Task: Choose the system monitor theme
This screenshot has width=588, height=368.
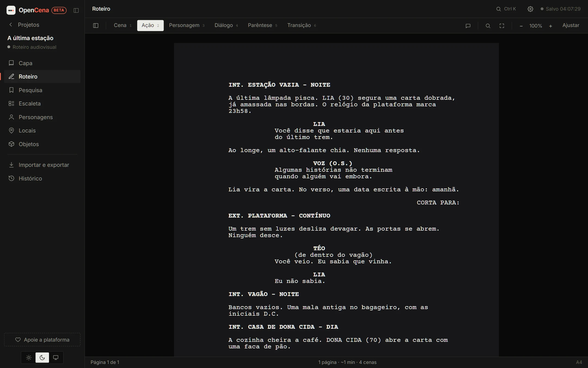Action: pos(56,358)
